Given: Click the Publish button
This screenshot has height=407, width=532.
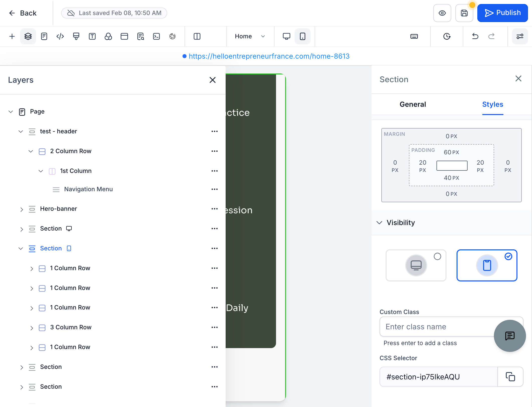Looking at the screenshot, I should 502,13.
